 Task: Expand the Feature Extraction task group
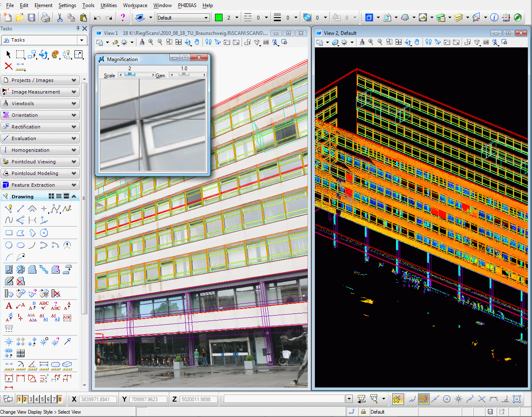pyautogui.click(x=40, y=185)
